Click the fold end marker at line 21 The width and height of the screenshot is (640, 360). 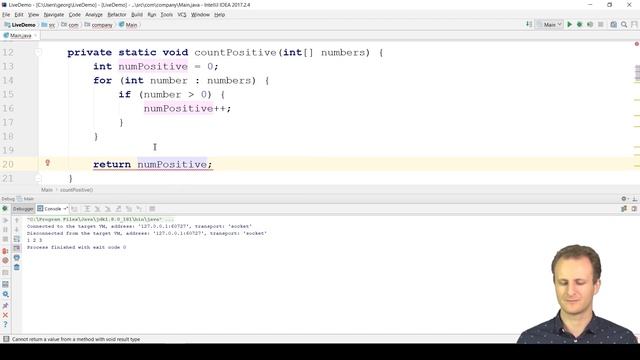click(38, 178)
